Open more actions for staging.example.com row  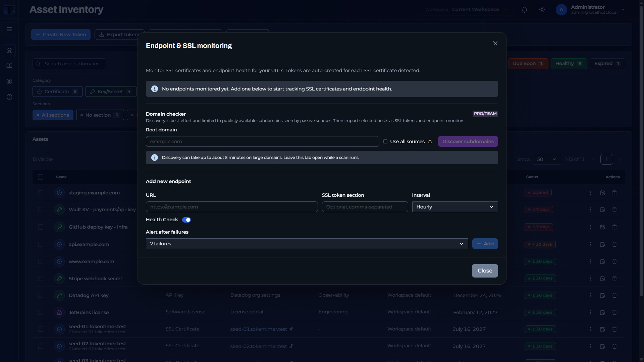click(590, 193)
